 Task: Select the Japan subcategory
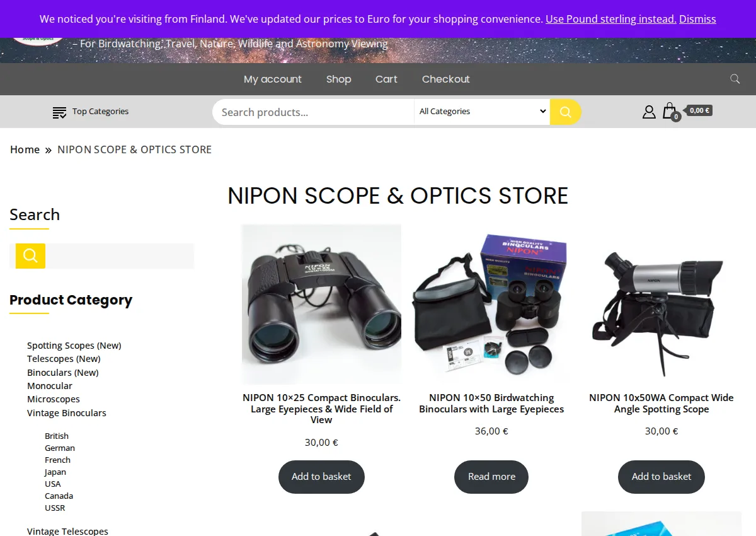(x=55, y=472)
